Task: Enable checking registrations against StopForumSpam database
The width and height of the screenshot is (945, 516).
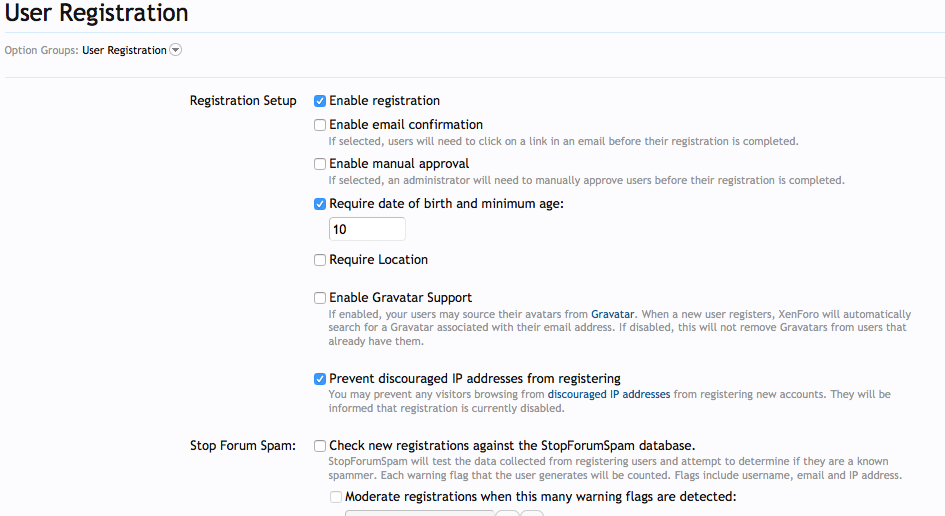Action: tap(320, 446)
